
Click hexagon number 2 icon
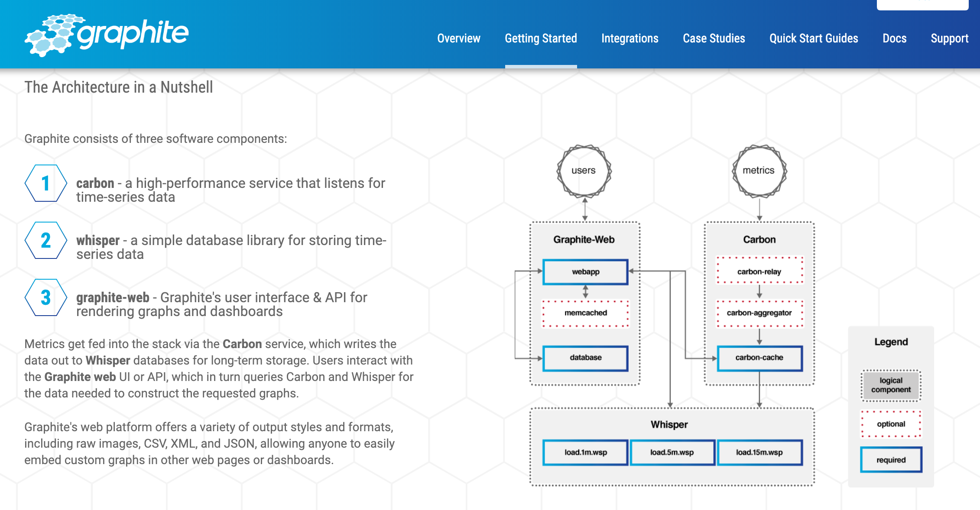pyautogui.click(x=45, y=240)
